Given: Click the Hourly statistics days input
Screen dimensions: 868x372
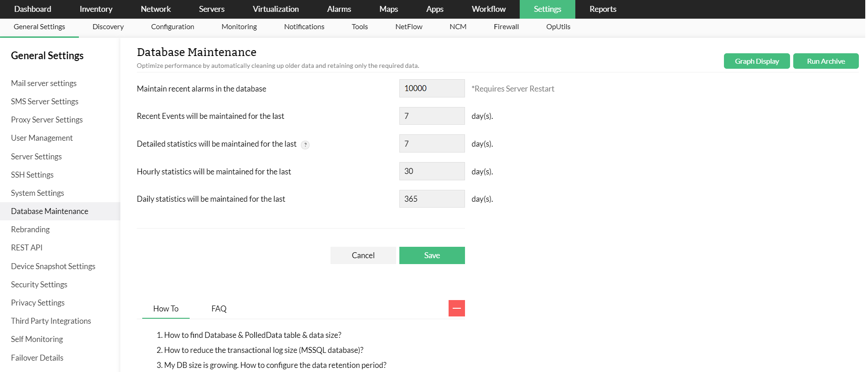Looking at the screenshot, I should coord(432,171).
